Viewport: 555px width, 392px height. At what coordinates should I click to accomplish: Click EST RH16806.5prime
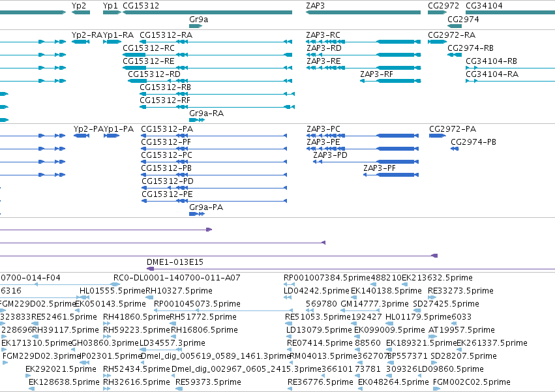click(204, 331)
